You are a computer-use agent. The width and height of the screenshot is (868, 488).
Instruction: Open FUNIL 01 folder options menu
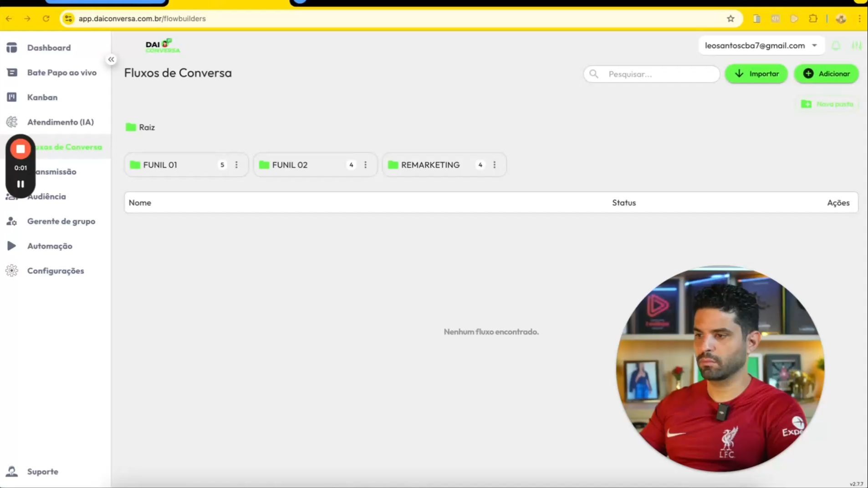pyautogui.click(x=236, y=165)
